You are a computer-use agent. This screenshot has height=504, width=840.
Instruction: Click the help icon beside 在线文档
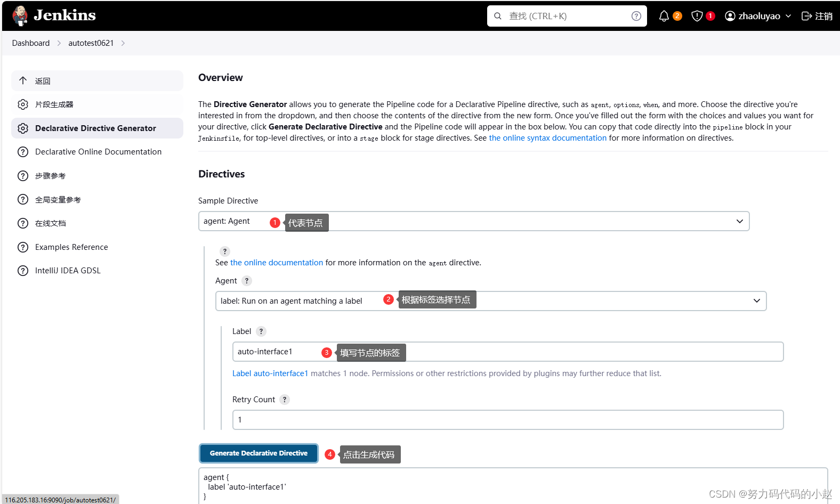tap(23, 223)
